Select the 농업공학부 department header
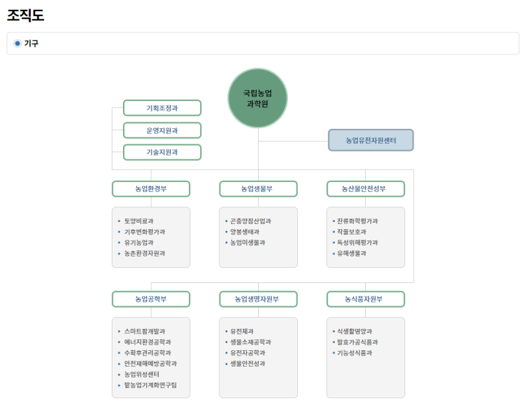The width and height of the screenshot is (532, 406). (151, 299)
